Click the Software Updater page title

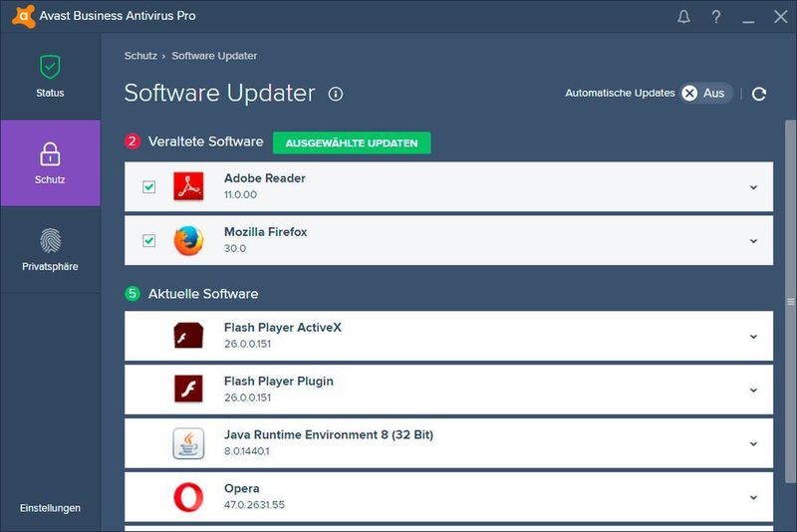[219, 93]
